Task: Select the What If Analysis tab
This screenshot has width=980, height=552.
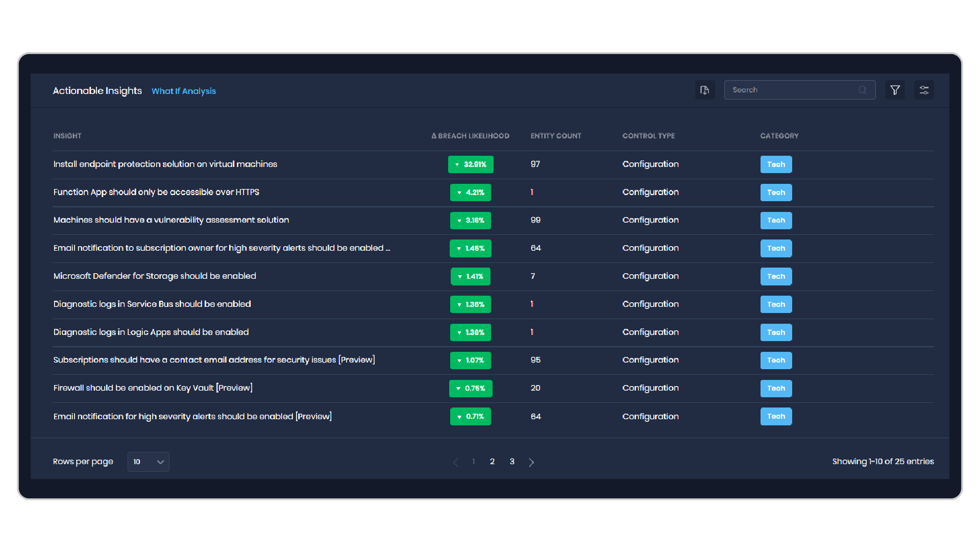Action: pos(184,91)
